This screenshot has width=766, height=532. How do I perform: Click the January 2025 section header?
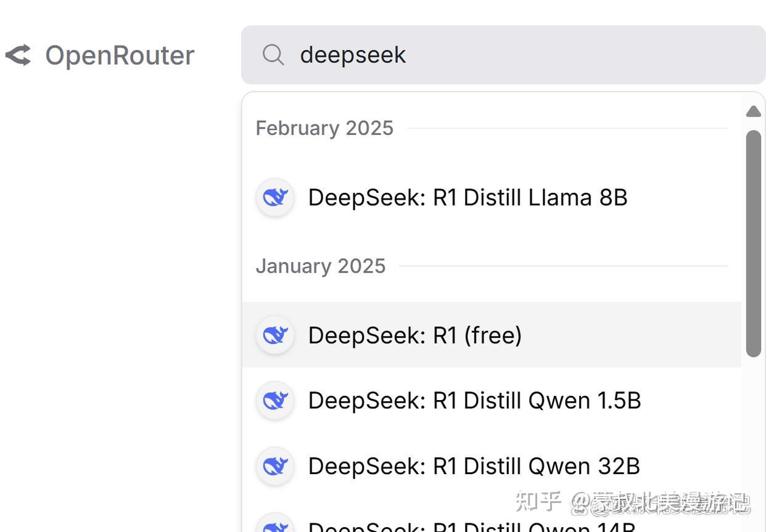point(321,265)
